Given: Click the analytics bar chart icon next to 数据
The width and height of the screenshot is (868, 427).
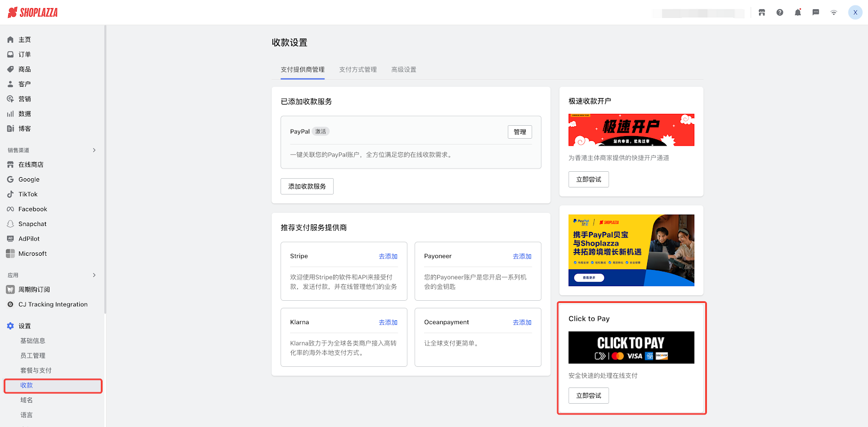Looking at the screenshot, I should coord(10,114).
